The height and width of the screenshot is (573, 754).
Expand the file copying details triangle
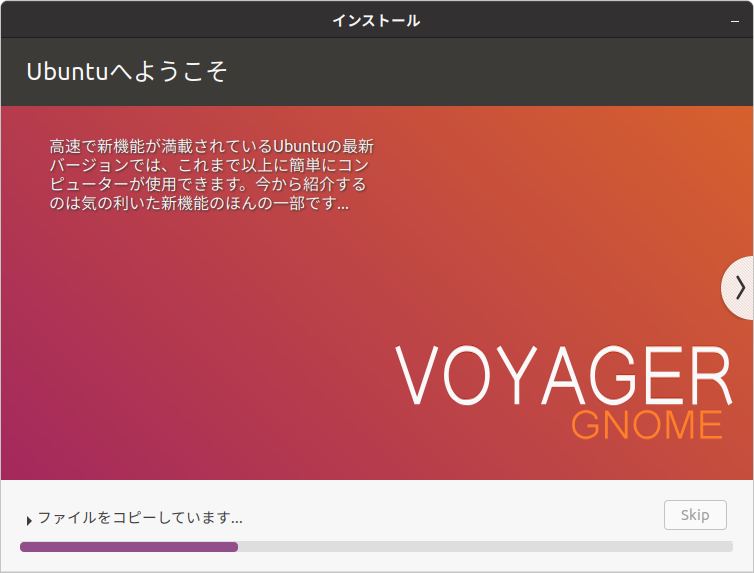pyautogui.click(x=29, y=520)
